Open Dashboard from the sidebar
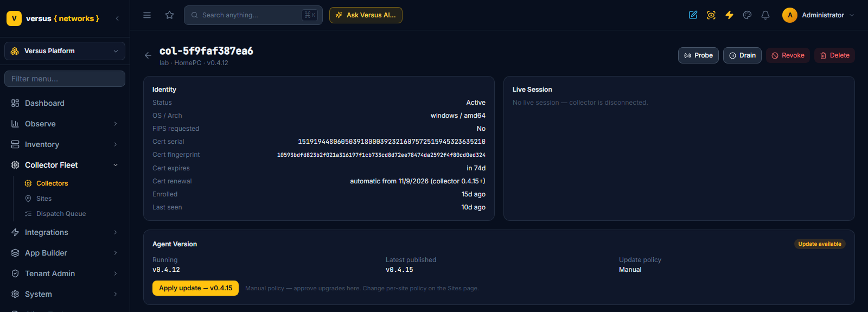Image resolution: width=868 pixels, height=312 pixels. (x=44, y=103)
